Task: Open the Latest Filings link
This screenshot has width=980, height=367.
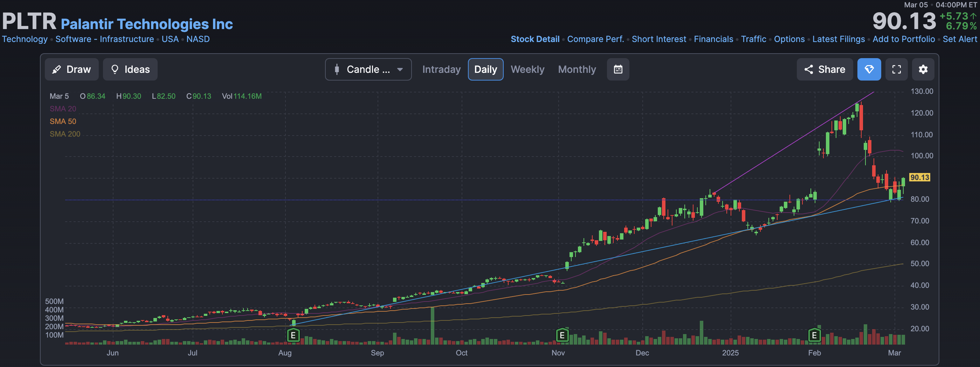Action: tap(838, 39)
